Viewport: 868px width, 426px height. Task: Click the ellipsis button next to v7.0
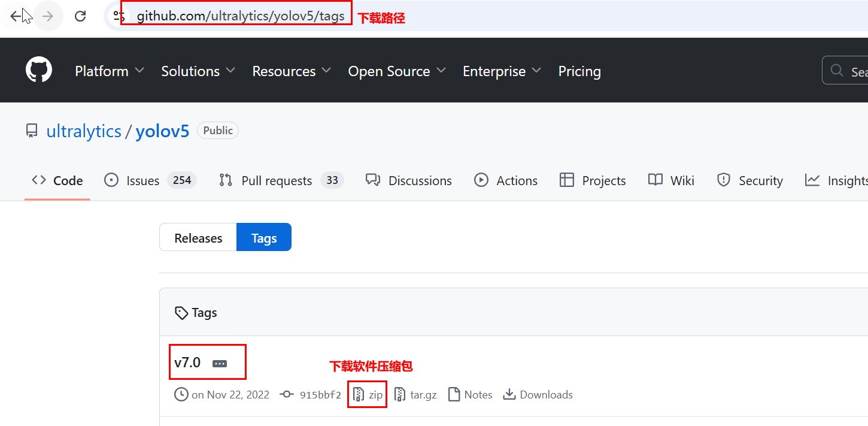[x=220, y=364]
